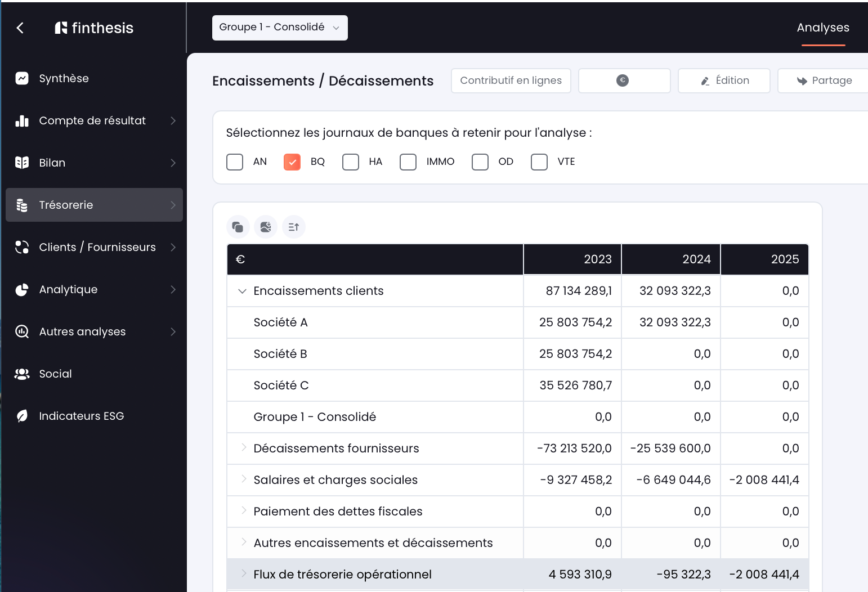The height and width of the screenshot is (592, 868).
Task: Click the Édition button
Action: [724, 80]
